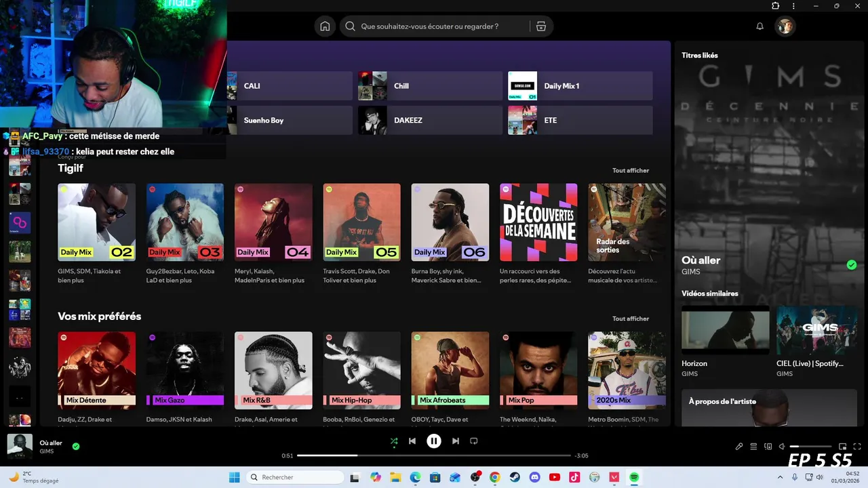The image size is (868, 488).
Task: Open the Browse icon beside the search field
Action: point(540,26)
